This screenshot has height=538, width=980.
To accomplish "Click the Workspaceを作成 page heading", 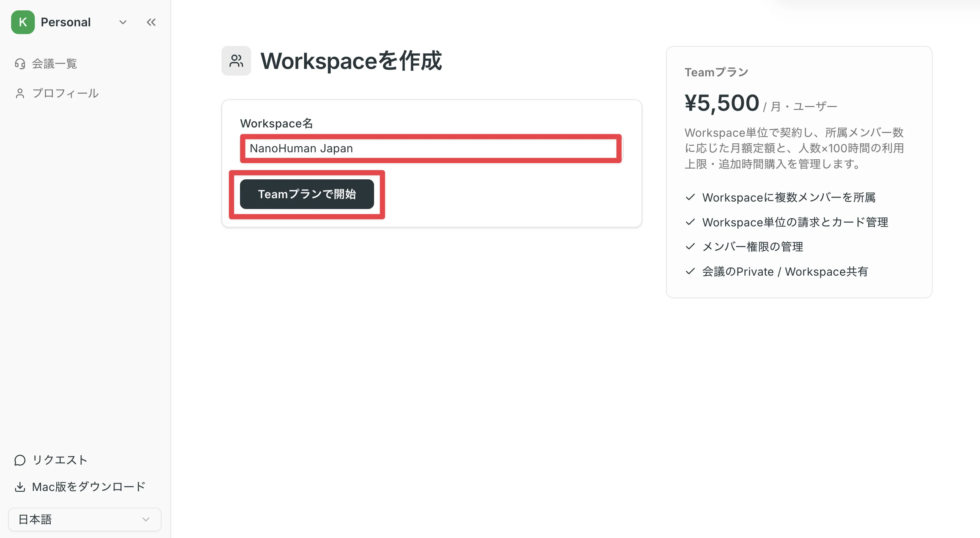I will 351,61.
